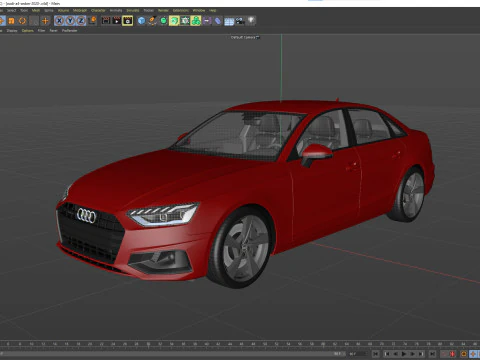Open the Select menu

click(11, 10)
